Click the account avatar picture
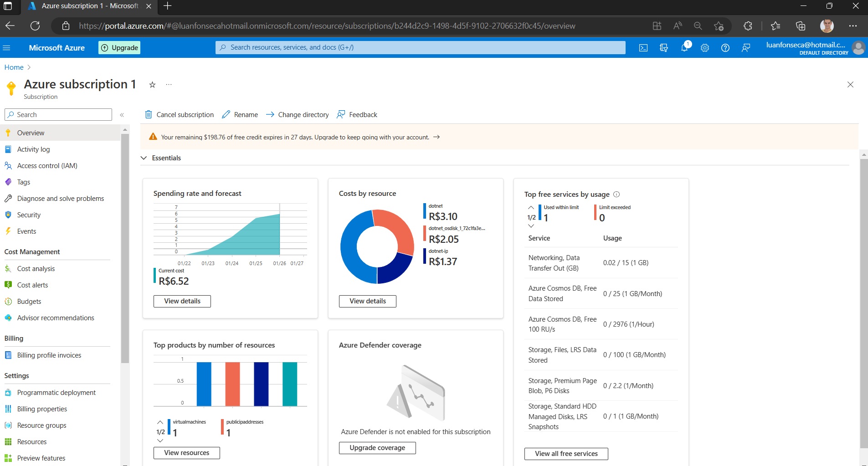The image size is (868, 466). pos(858,48)
